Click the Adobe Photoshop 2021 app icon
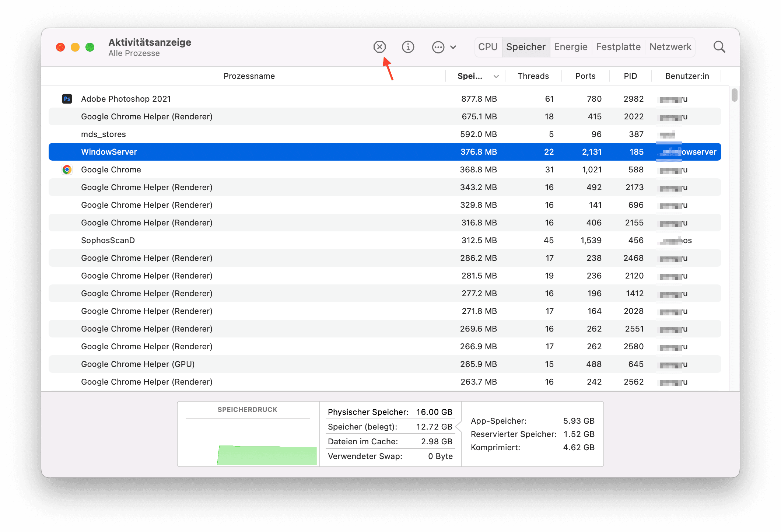 tap(67, 99)
